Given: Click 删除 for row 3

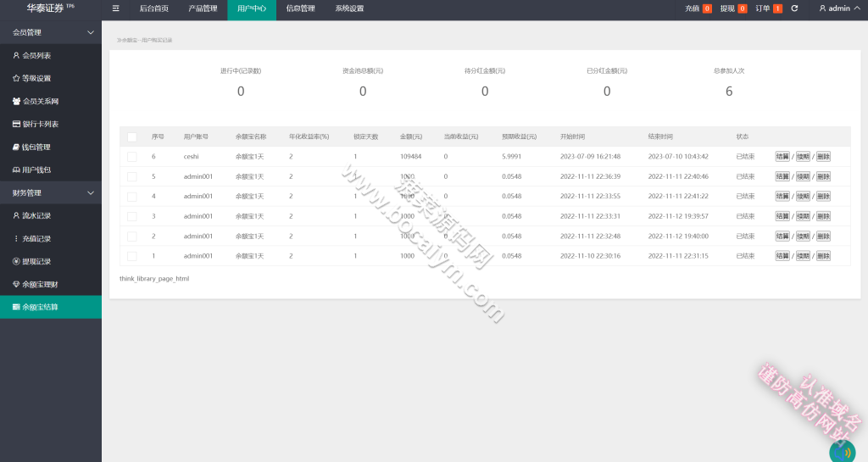Looking at the screenshot, I should [x=823, y=216].
